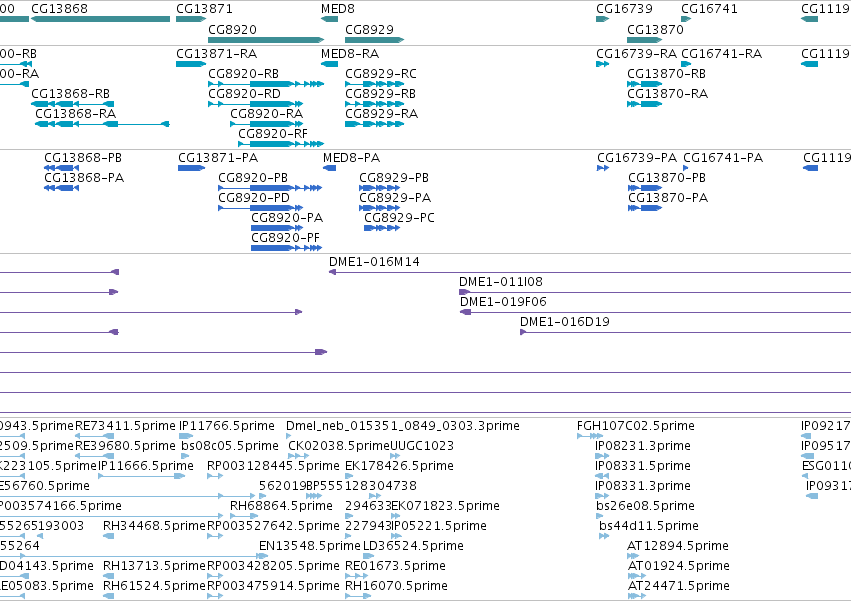Open the CG13871-PA protein feature
The image size is (851, 601).
(x=191, y=168)
